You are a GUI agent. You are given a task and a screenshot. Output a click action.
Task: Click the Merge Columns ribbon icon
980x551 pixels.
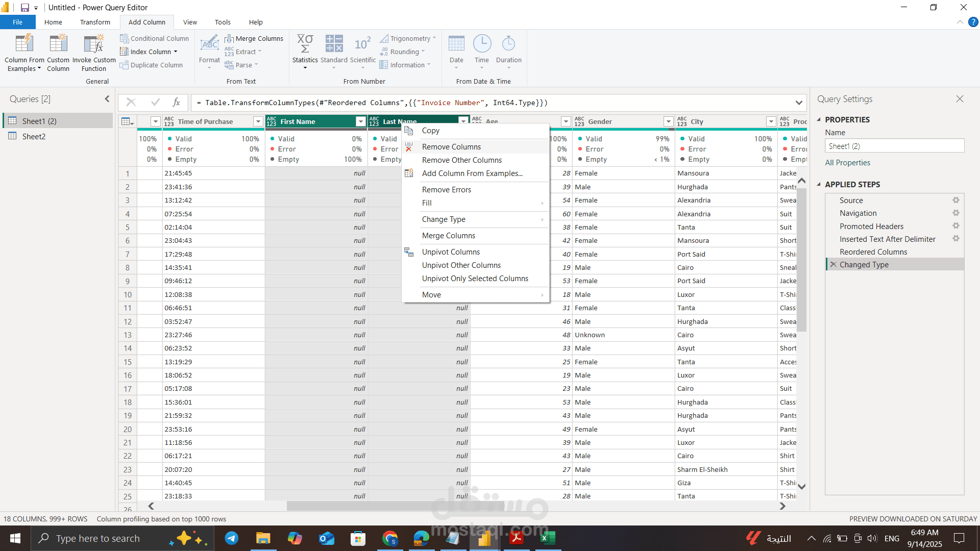coord(229,39)
